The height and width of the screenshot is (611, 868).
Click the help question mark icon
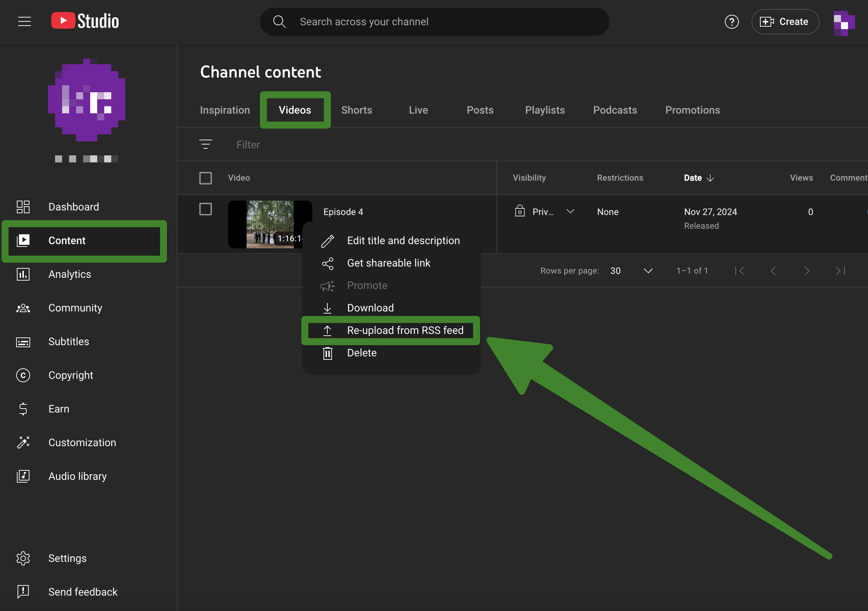731,21
